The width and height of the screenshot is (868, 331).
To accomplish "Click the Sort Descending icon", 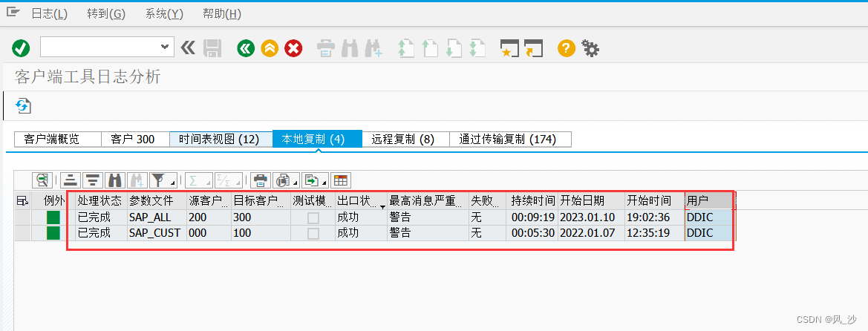I will tap(93, 180).
